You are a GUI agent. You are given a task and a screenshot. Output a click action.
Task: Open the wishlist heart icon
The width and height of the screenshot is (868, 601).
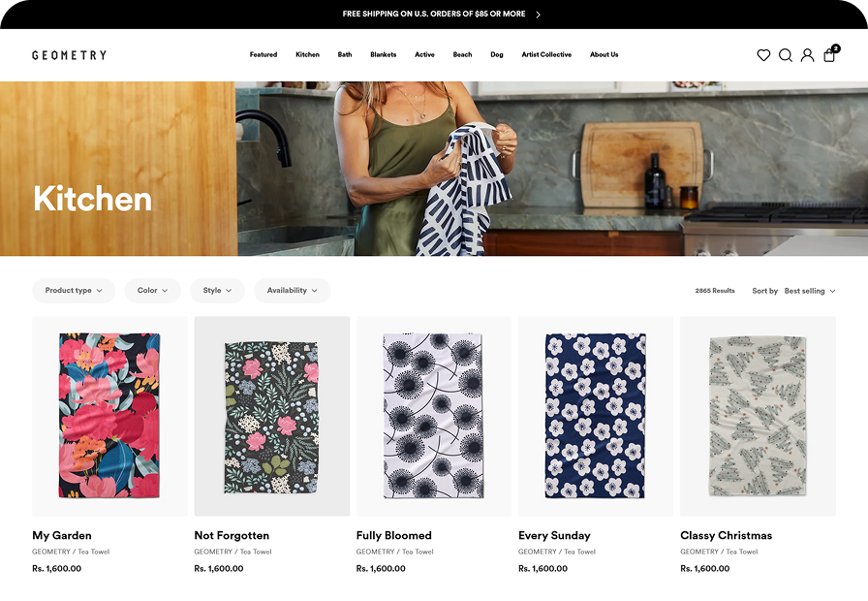pos(763,55)
